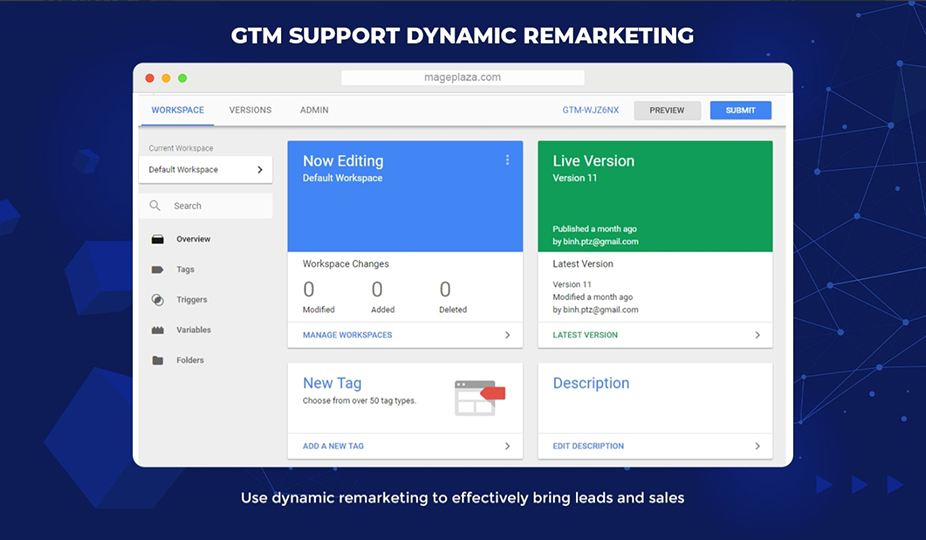Click chevron next to Add a New Tag
Viewport: 926px width, 540px height.
pos(507,446)
